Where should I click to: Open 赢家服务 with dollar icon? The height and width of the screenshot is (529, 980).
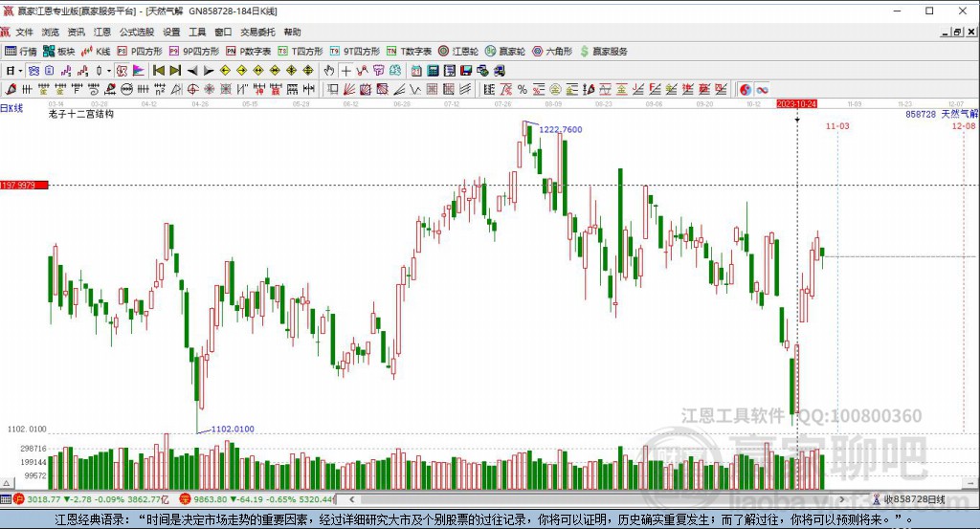(x=604, y=52)
